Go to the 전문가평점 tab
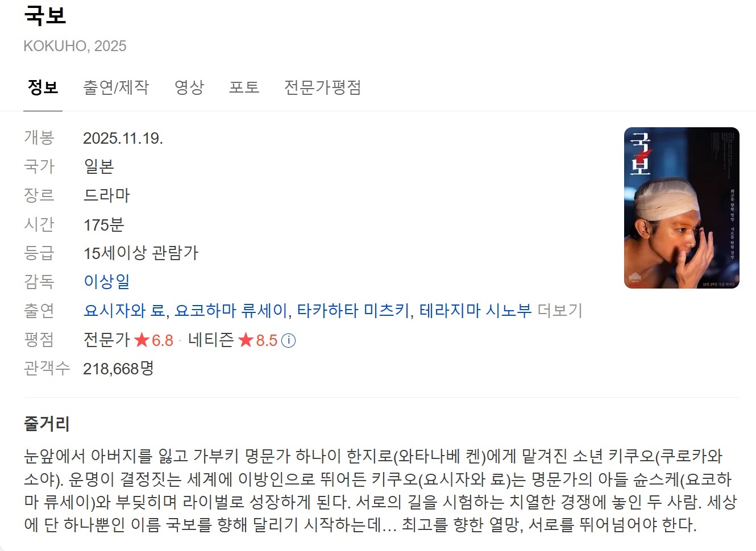 tap(323, 87)
